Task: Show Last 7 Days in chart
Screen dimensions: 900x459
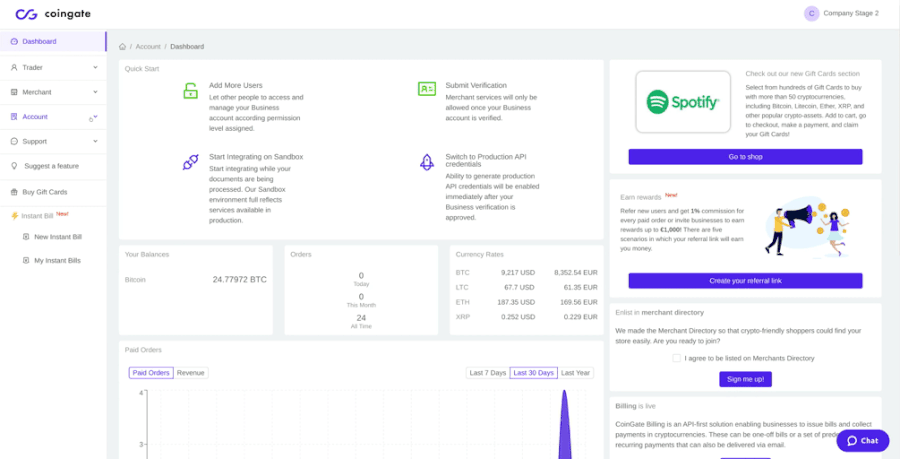Action: coord(488,373)
